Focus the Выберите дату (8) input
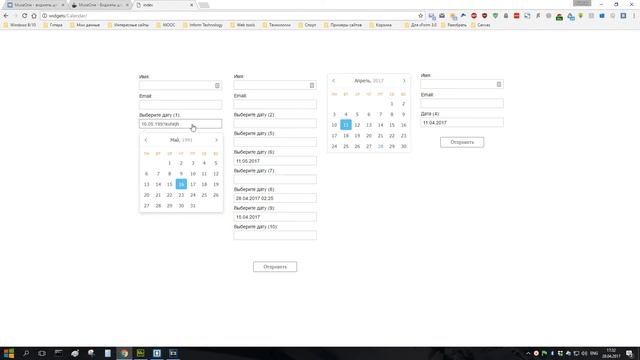Image resolution: width=640 pixels, height=360 pixels. 275,198
